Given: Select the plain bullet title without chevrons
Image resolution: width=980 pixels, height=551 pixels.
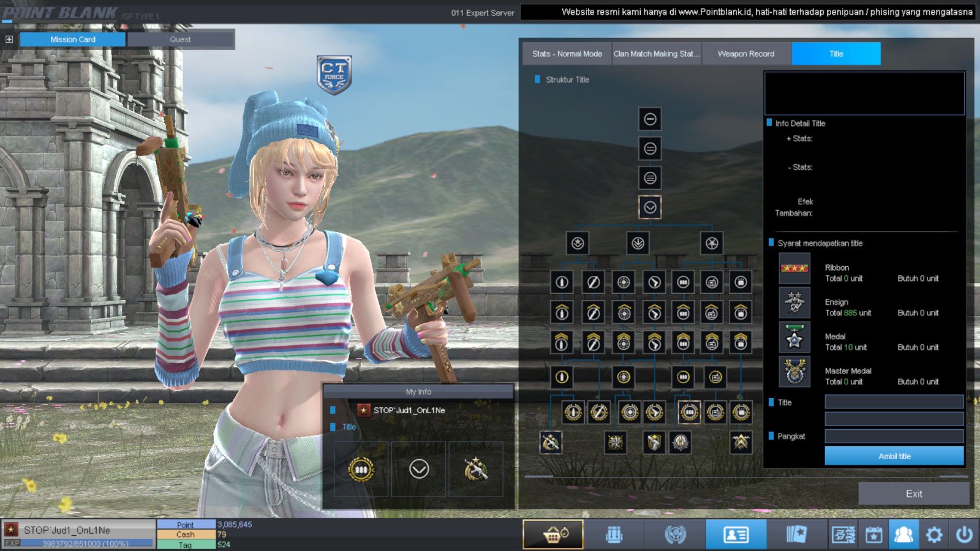Looking at the screenshot, I should coord(562,282).
